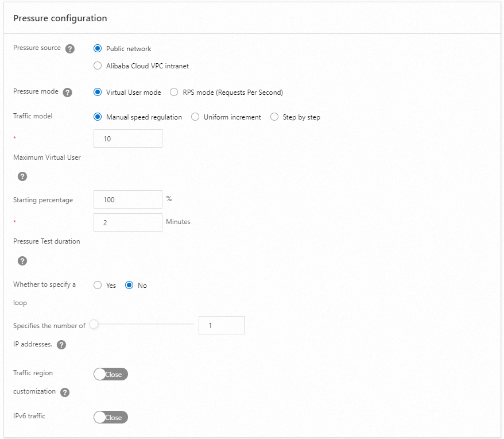The image size is (504, 439).
Task: Focus the Maximum Virtual User field
Action: coord(128,138)
